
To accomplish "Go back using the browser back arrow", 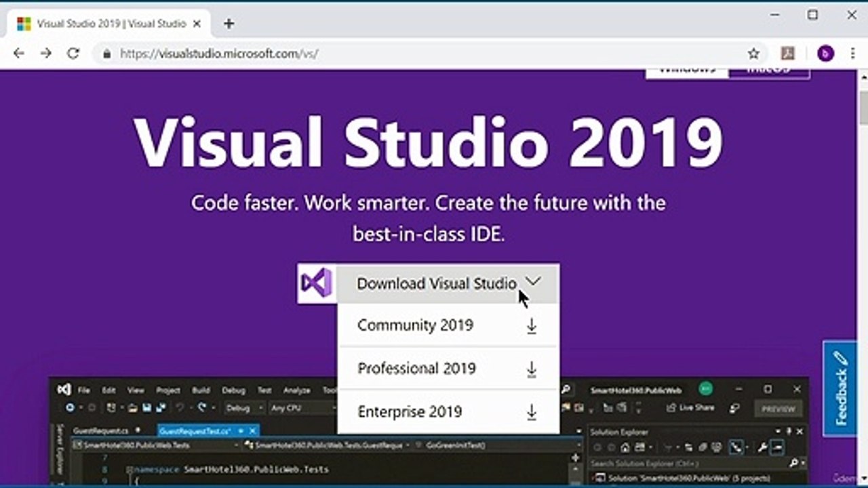I will click(x=18, y=54).
